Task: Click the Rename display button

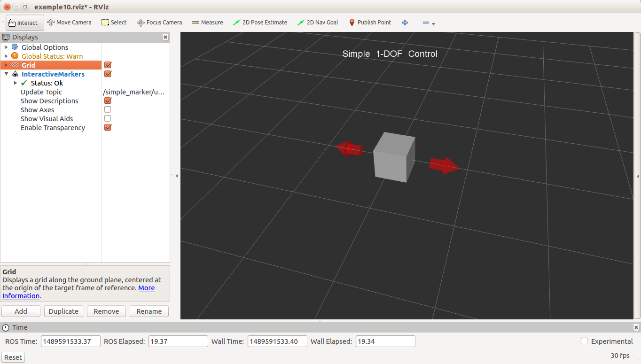Action: 149,311
